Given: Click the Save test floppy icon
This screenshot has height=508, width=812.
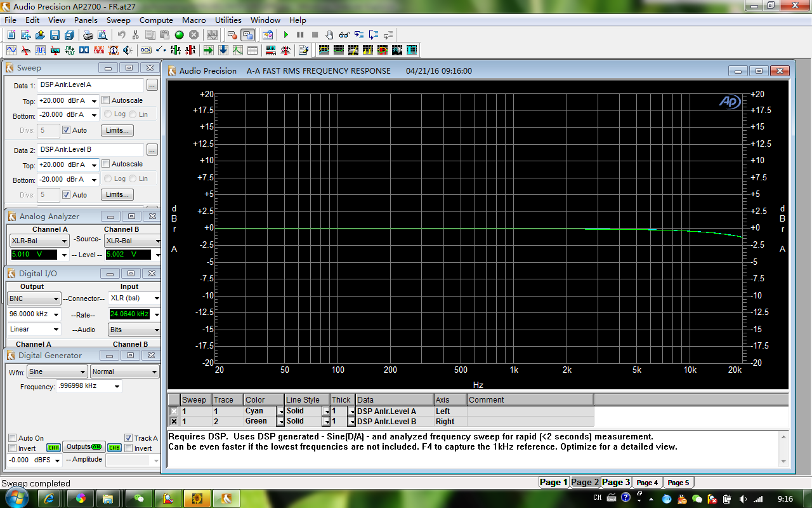Looking at the screenshot, I should pyautogui.click(x=55, y=35).
